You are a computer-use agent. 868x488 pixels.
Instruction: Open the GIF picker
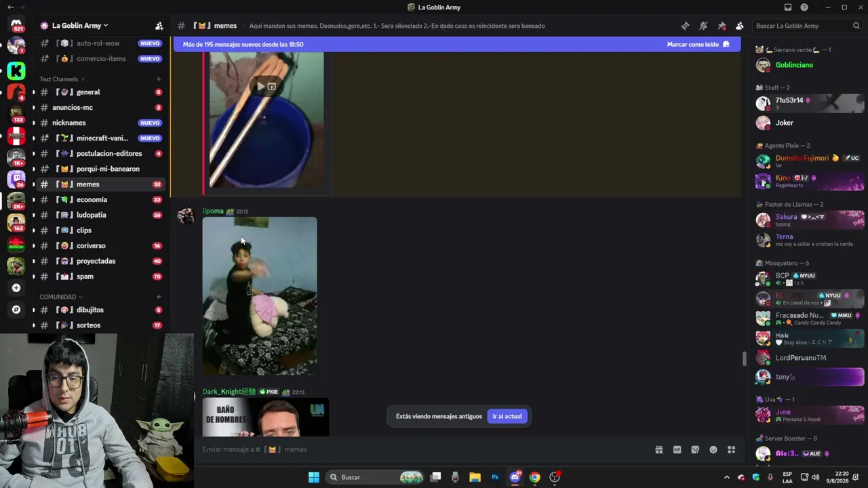coord(677,449)
